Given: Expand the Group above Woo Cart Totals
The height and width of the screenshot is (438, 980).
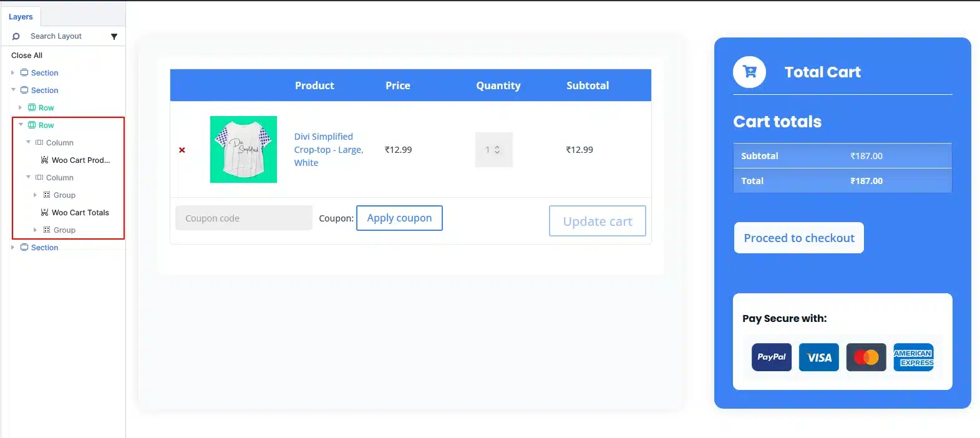Looking at the screenshot, I should [x=35, y=195].
